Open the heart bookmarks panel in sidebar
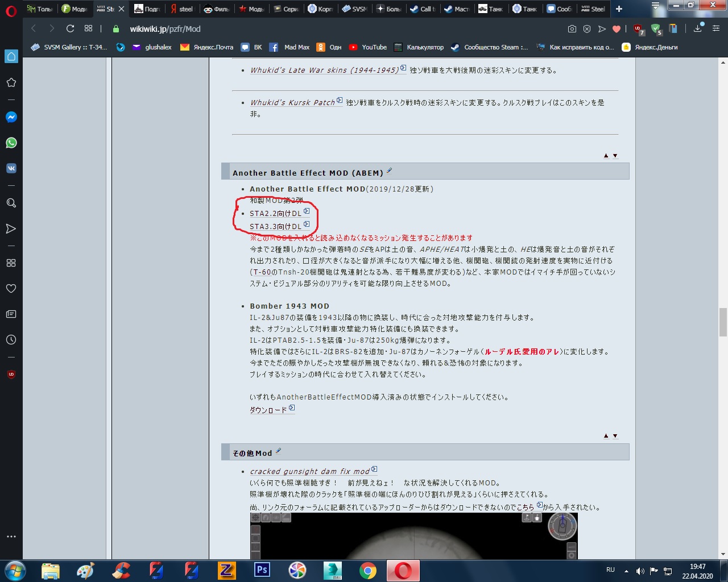 [11, 289]
